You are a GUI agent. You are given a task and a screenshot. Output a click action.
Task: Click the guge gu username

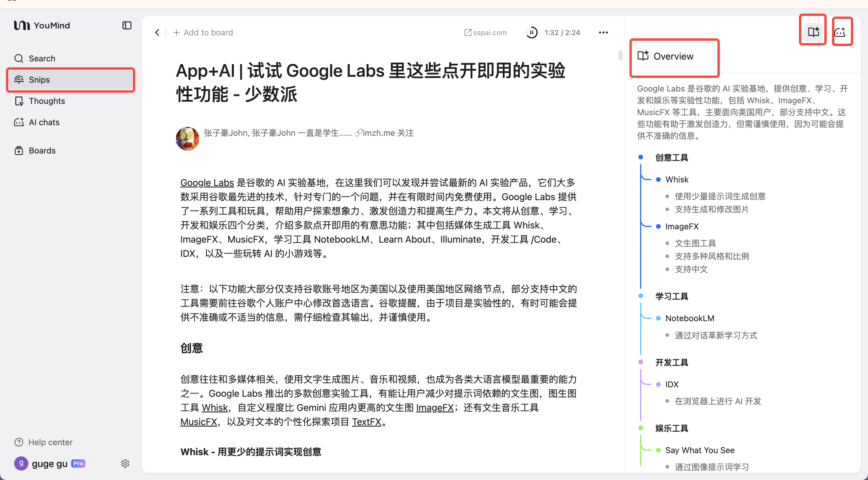(50, 464)
